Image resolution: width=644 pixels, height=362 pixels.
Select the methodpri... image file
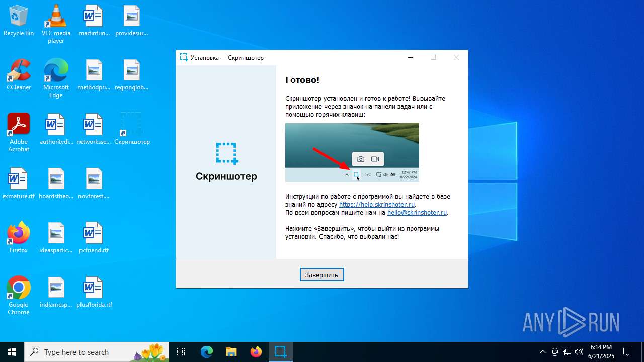click(x=94, y=75)
